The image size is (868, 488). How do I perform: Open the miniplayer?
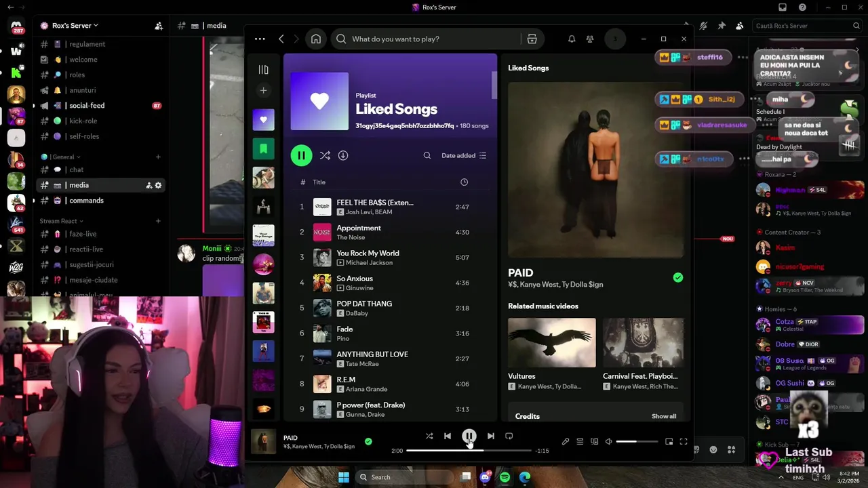[x=669, y=441]
